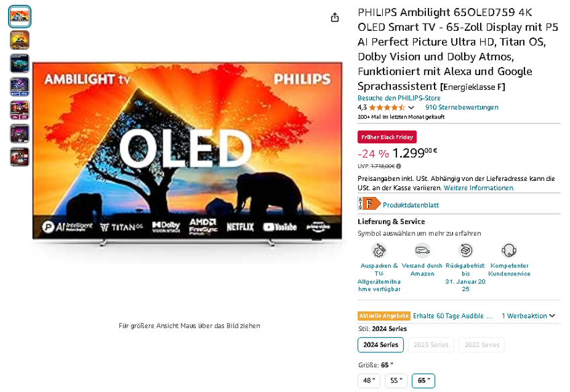Viewport: 570px width, 392px height.
Task: Open the '910 Sternebewertungen' reviews link
Action: point(462,107)
